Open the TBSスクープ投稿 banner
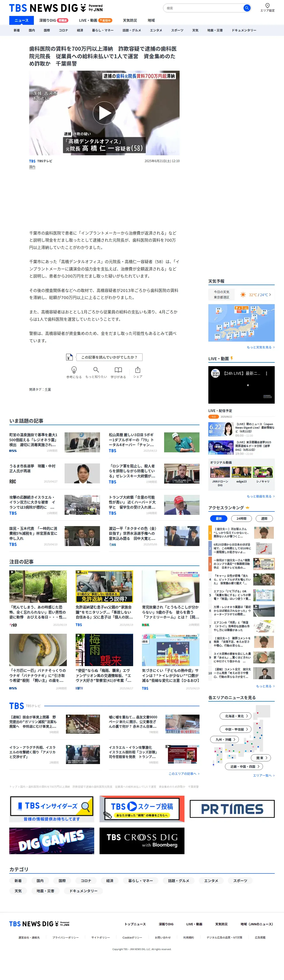The height and width of the screenshot is (980, 284). [x=142, y=809]
